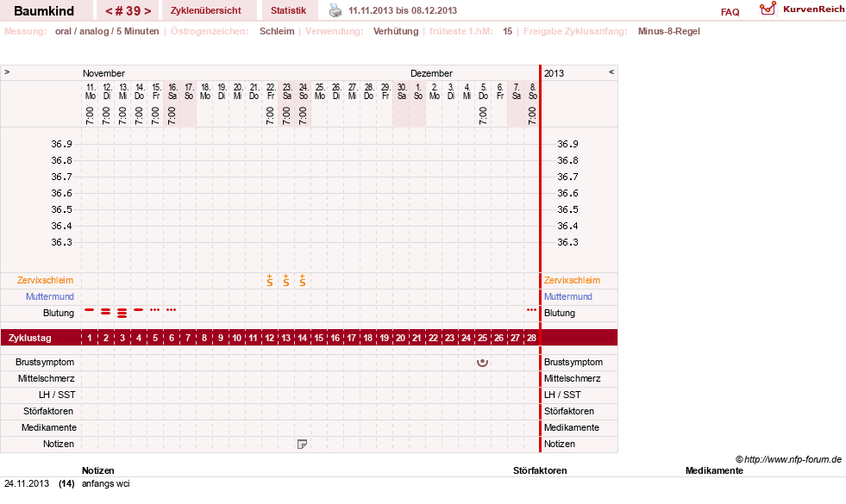
Task: Click the left Zervixschleim row label
Action: [46, 280]
